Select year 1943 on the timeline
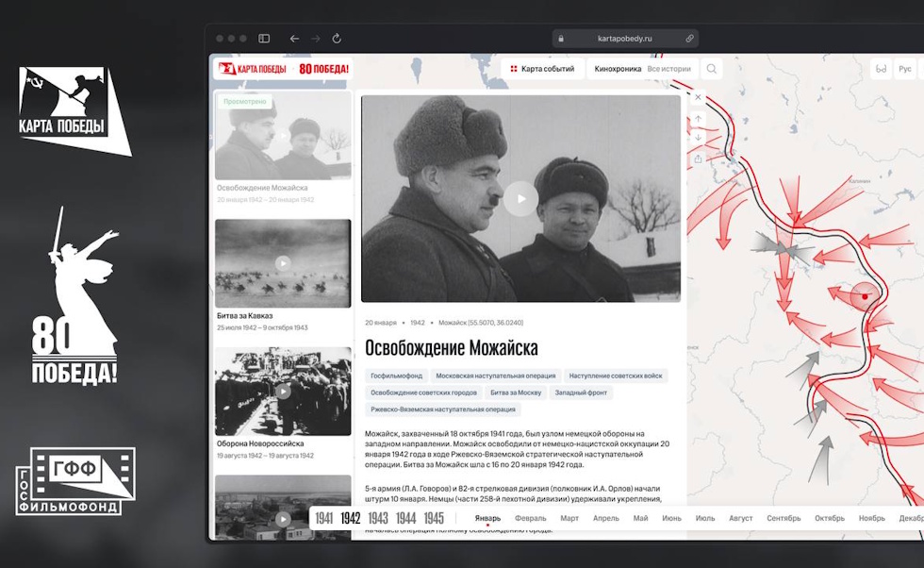 tap(378, 518)
